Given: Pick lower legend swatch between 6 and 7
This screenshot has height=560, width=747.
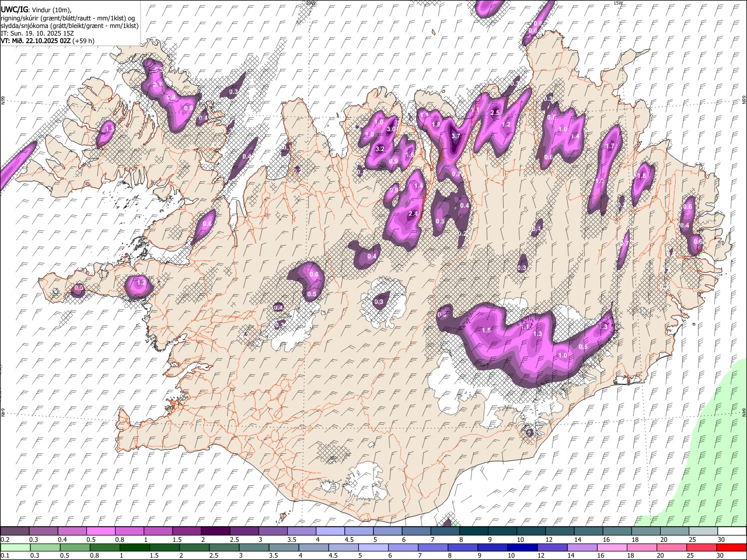Looking at the screenshot, I should (x=403, y=548).
